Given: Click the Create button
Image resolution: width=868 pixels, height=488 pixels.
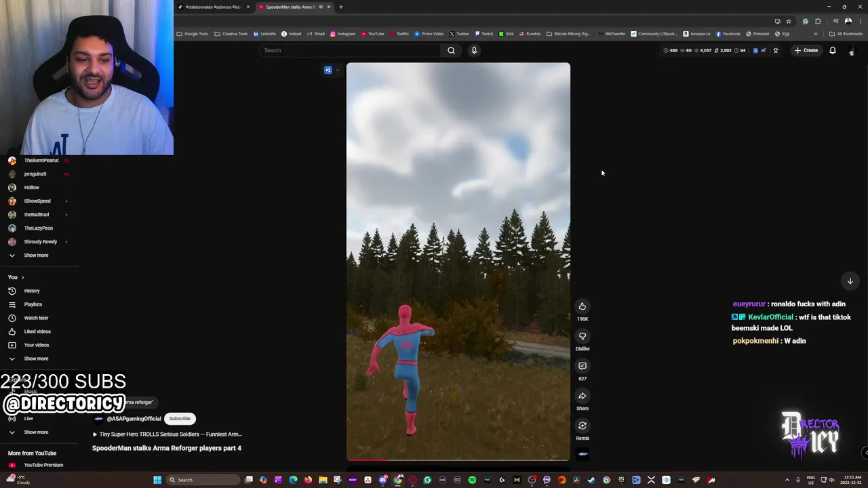Looking at the screenshot, I should 806,50.
